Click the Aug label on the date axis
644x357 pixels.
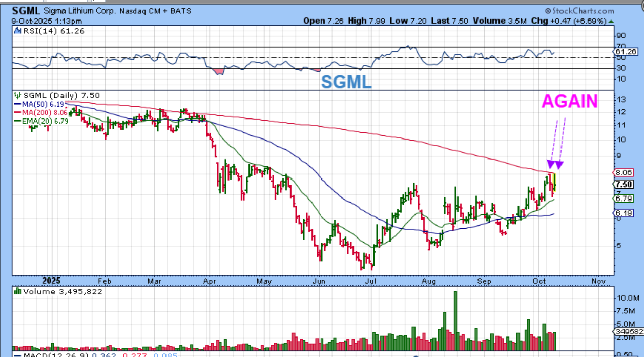(x=428, y=281)
